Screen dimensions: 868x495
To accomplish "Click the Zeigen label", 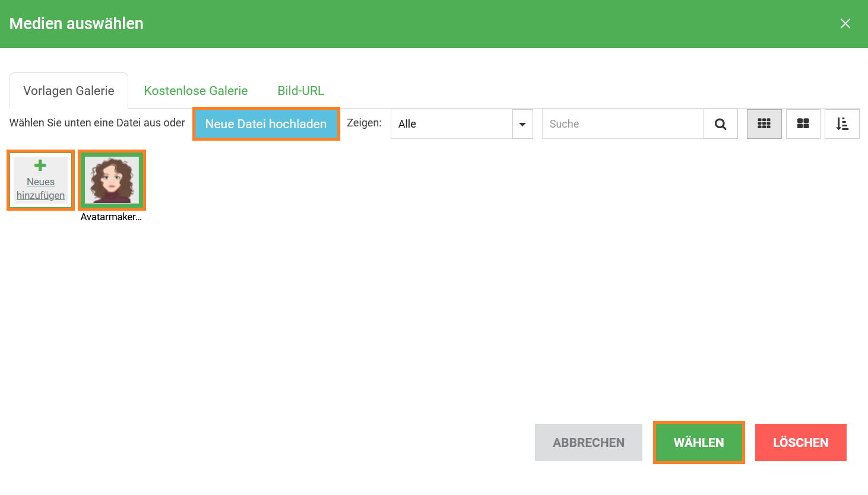I will (x=364, y=123).
